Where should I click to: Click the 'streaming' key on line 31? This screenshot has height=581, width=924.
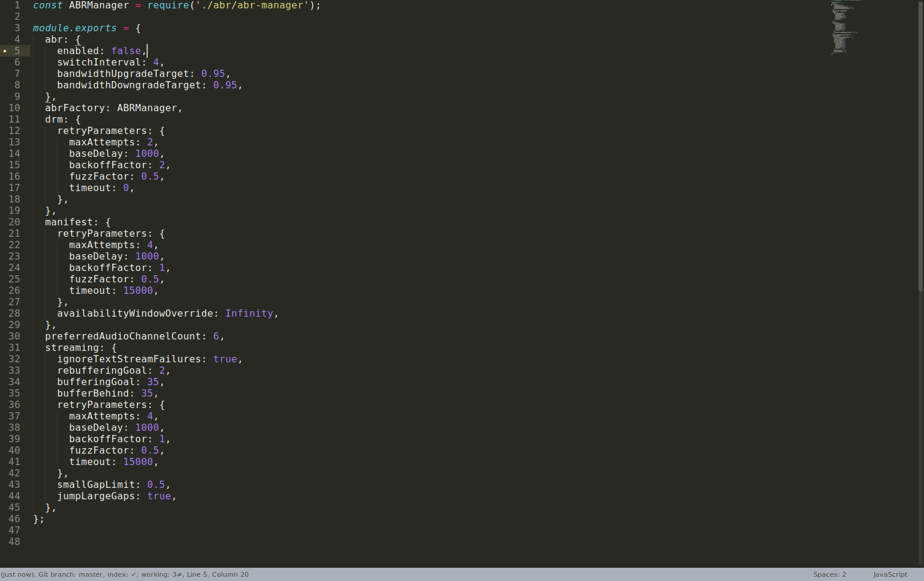[72, 348]
